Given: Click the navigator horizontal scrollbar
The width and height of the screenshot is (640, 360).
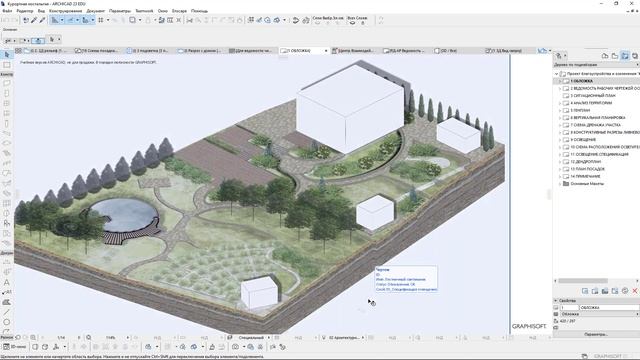Looking at the screenshot, I should tap(583, 281).
